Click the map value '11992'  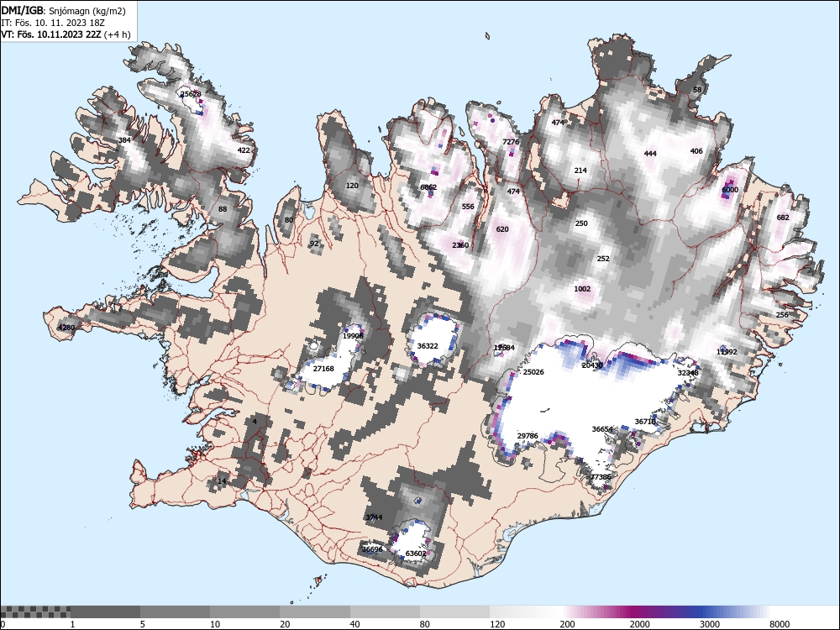727,352
